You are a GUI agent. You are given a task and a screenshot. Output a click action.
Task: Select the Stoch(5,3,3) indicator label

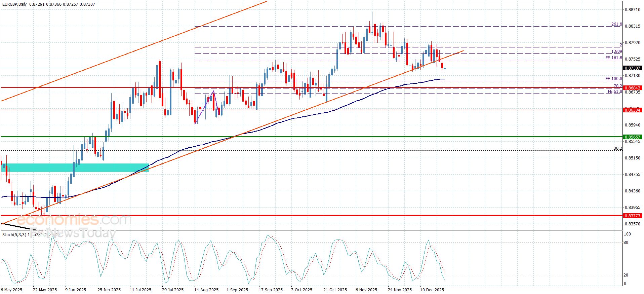coord(14,234)
